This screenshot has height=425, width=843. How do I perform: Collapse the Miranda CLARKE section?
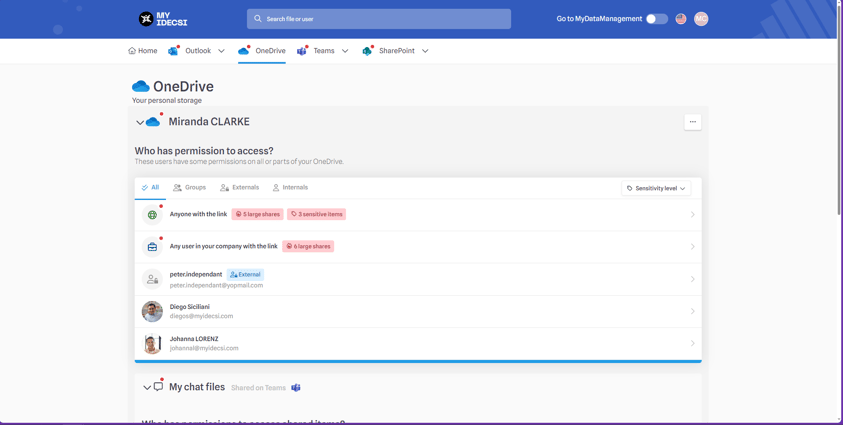click(x=140, y=123)
